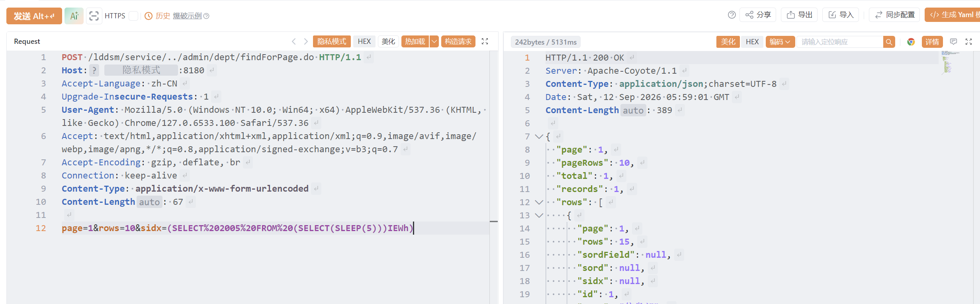This screenshot has height=304, width=980.
Task: Open the dropdown arrow next to 热加载
Action: tap(434, 41)
